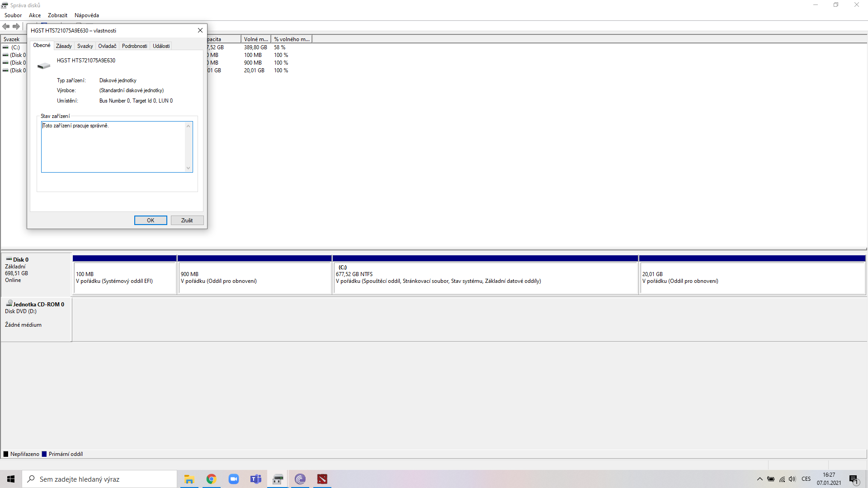Click the toolbar Forward arrow icon
868x488 pixels.
(x=16, y=26)
